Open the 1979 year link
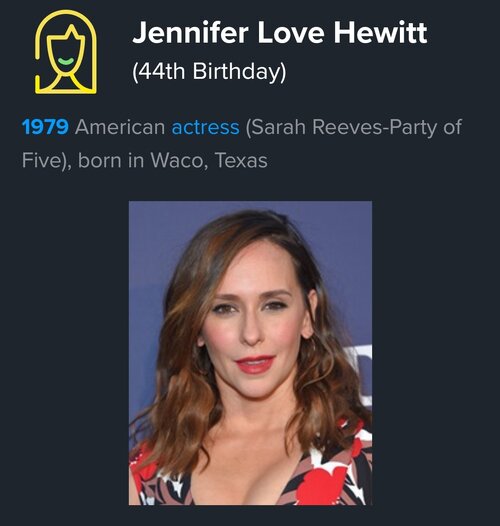The width and height of the screenshot is (500, 526). click(x=45, y=127)
